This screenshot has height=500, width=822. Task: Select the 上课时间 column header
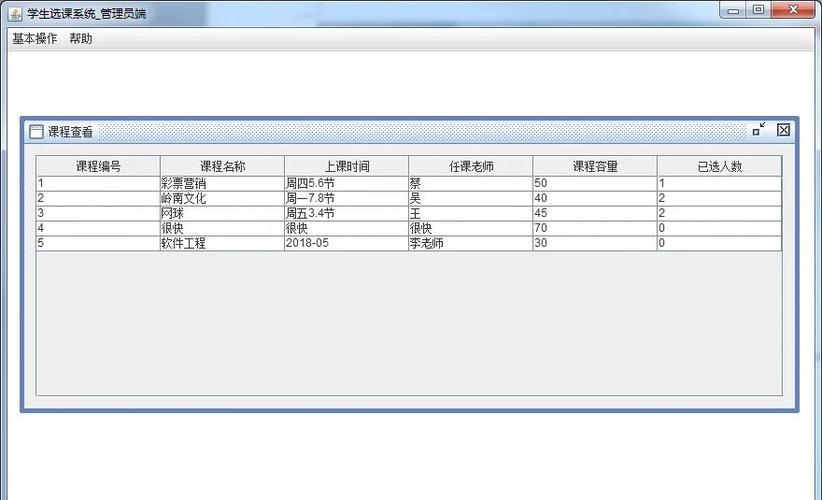(346, 166)
